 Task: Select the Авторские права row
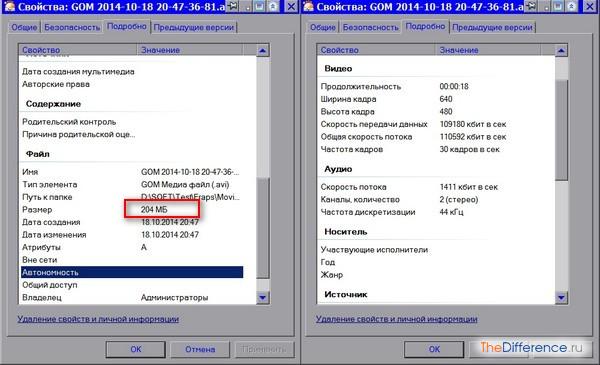click(132, 84)
